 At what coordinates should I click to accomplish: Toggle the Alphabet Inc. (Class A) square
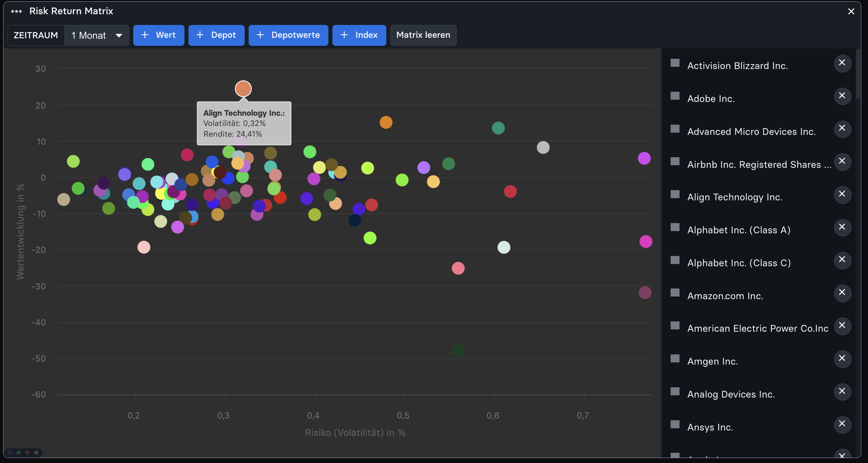[x=675, y=227]
